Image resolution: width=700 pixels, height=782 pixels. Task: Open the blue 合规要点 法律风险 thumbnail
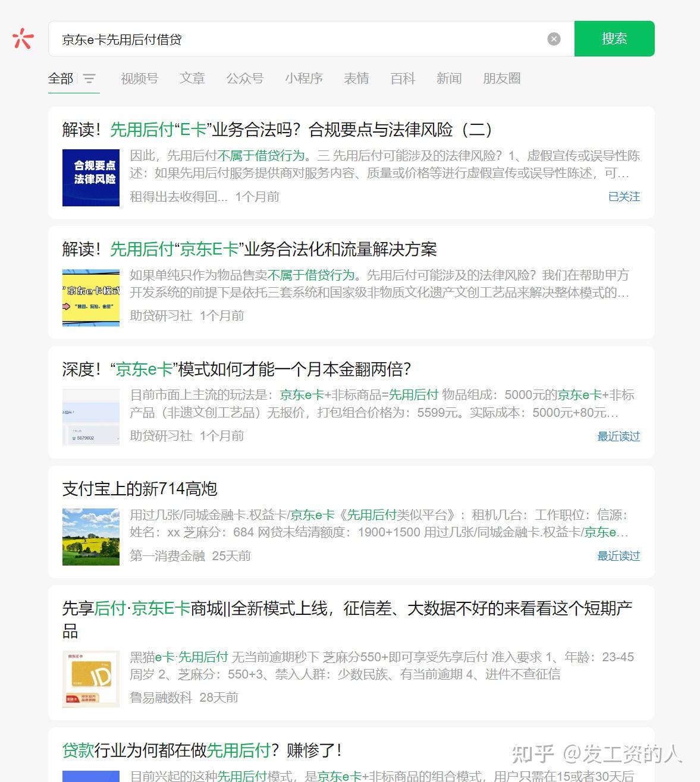91,178
